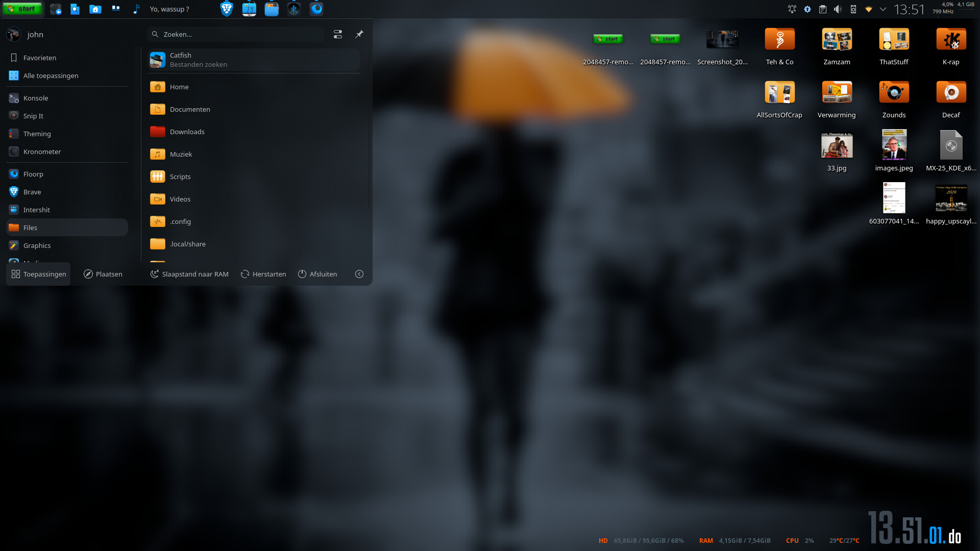
Task: Expand the Graphics application category
Action: tap(37, 245)
